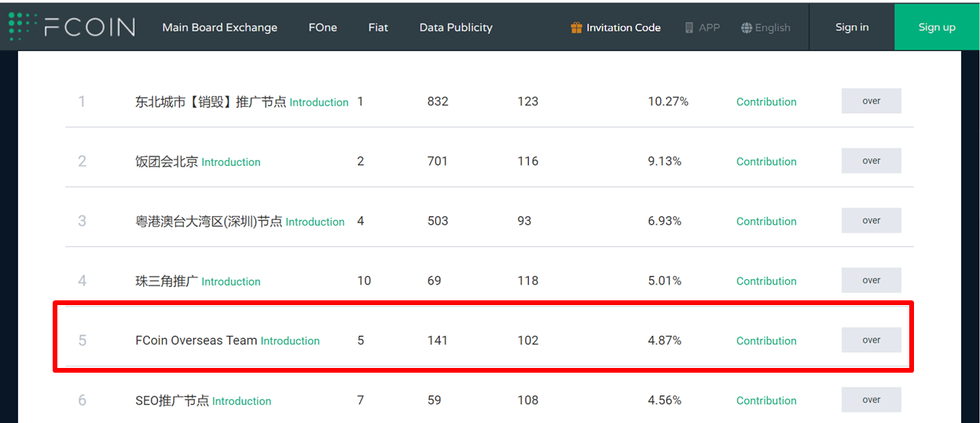980x423 pixels.
Task: Open Invitation Code link
Action: pos(623,28)
